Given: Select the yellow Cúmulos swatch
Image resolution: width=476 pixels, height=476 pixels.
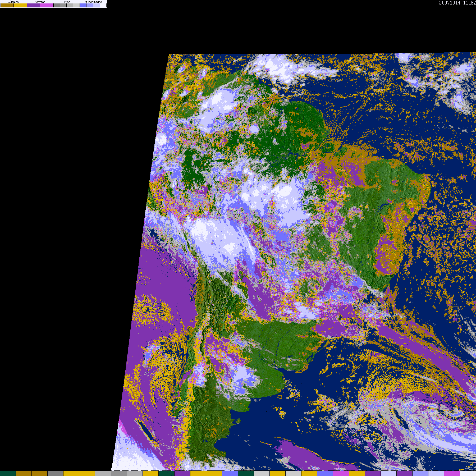Looking at the screenshot, I should 20,5.
